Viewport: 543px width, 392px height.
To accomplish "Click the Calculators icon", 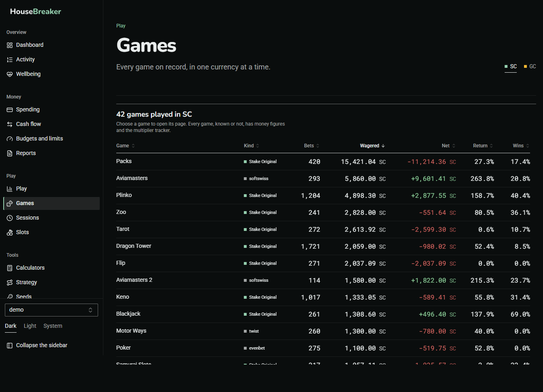I will 10,268.
